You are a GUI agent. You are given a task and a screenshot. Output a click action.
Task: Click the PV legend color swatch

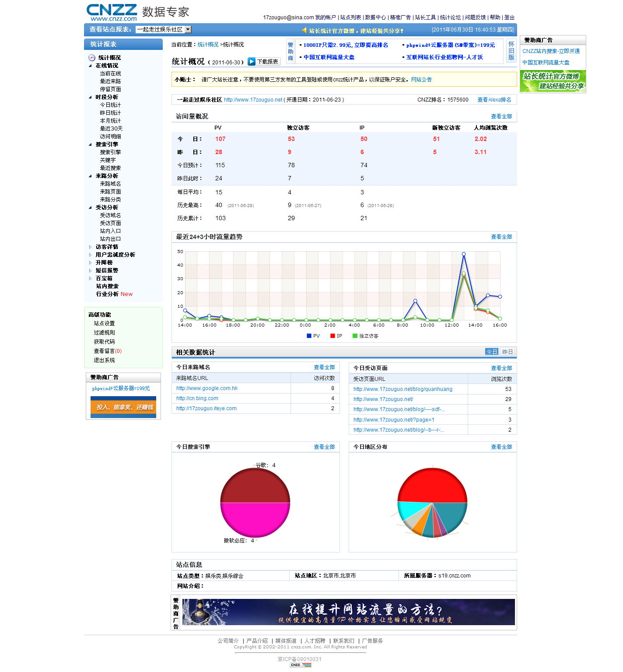[x=309, y=336]
